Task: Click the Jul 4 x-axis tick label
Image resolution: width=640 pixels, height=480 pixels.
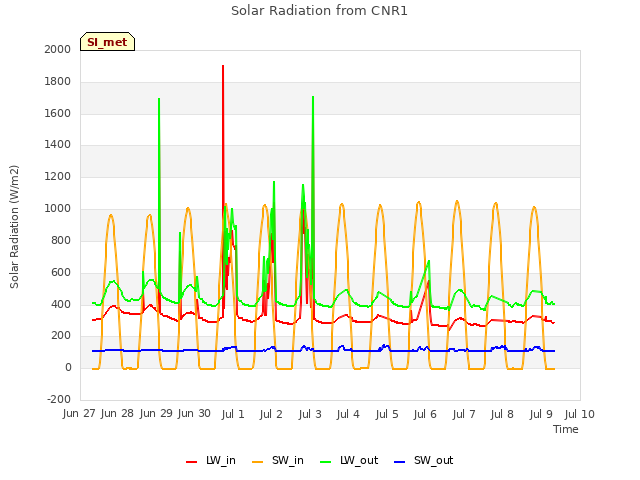Action: click(348, 414)
